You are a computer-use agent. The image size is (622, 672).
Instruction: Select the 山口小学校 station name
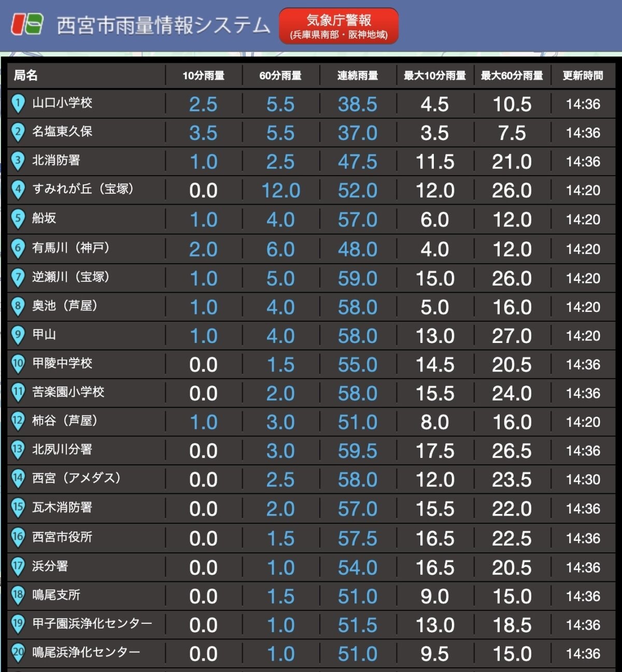click(x=62, y=103)
